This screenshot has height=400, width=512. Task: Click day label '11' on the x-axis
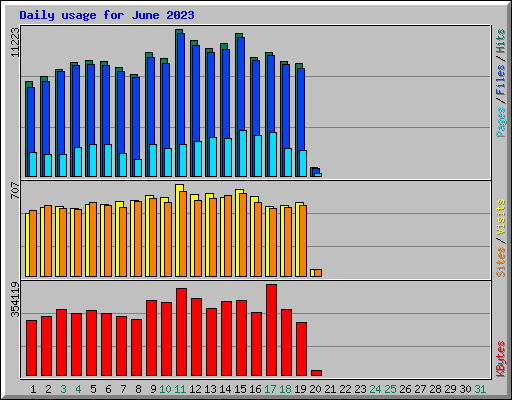point(180,389)
